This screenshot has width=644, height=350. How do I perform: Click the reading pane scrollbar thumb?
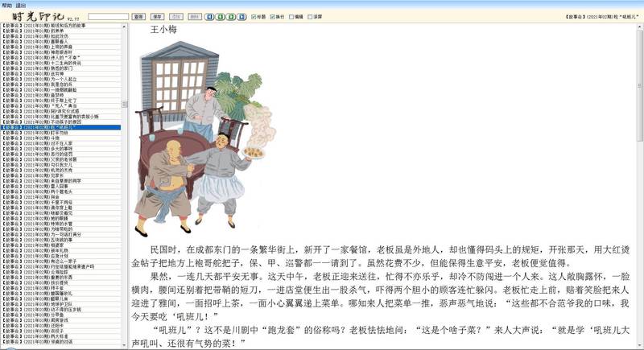coord(640,85)
